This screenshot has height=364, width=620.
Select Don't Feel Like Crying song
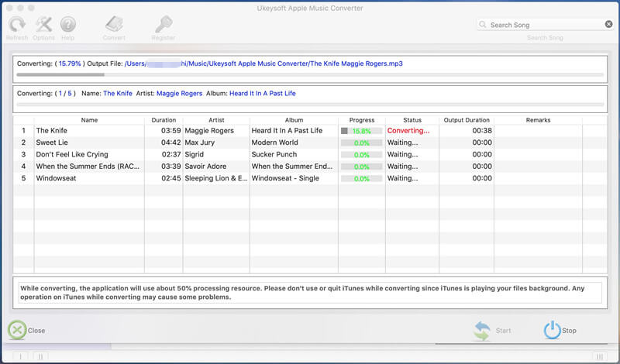pos(72,155)
